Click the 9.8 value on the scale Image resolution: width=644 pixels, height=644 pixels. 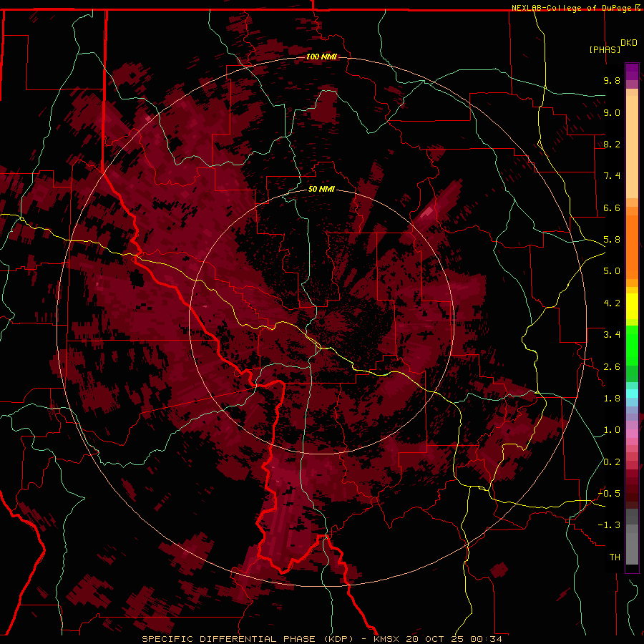pos(612,80)
